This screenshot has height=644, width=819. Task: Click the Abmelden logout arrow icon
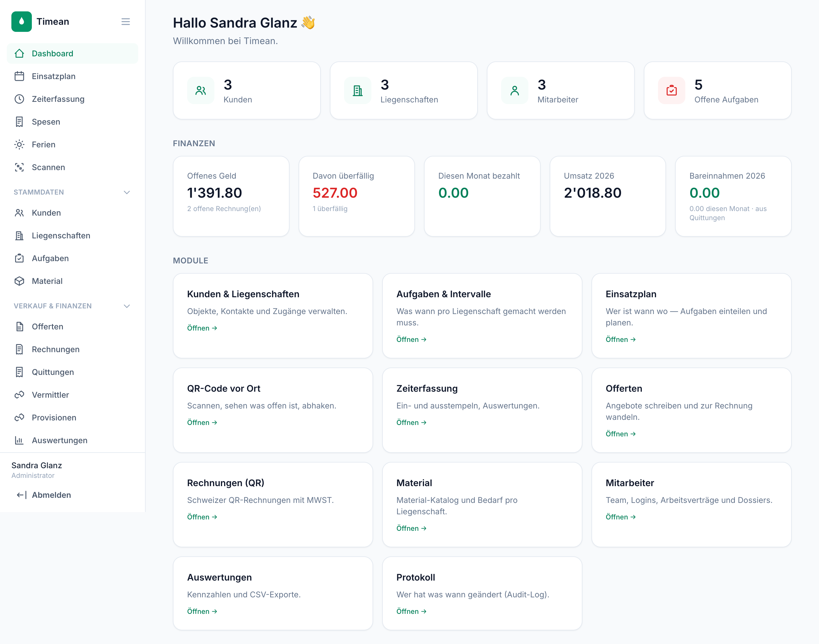[x=22, y=495]
